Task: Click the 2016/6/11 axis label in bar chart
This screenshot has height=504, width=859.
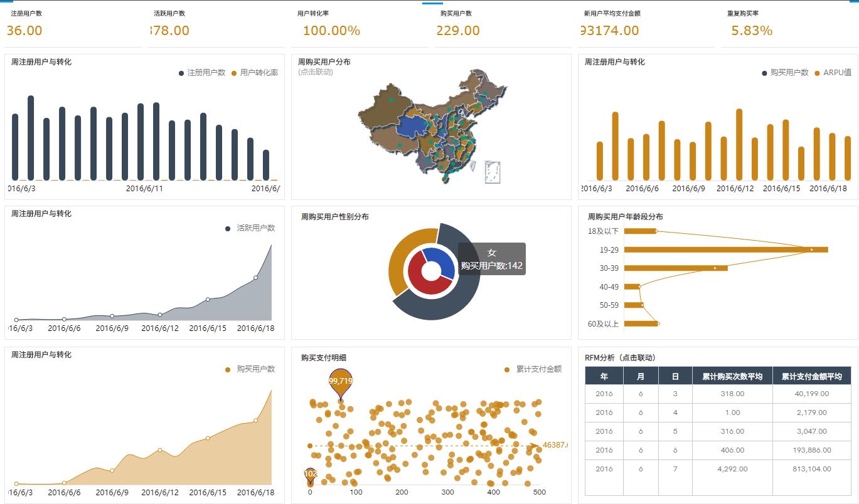Action: (144, 188)
